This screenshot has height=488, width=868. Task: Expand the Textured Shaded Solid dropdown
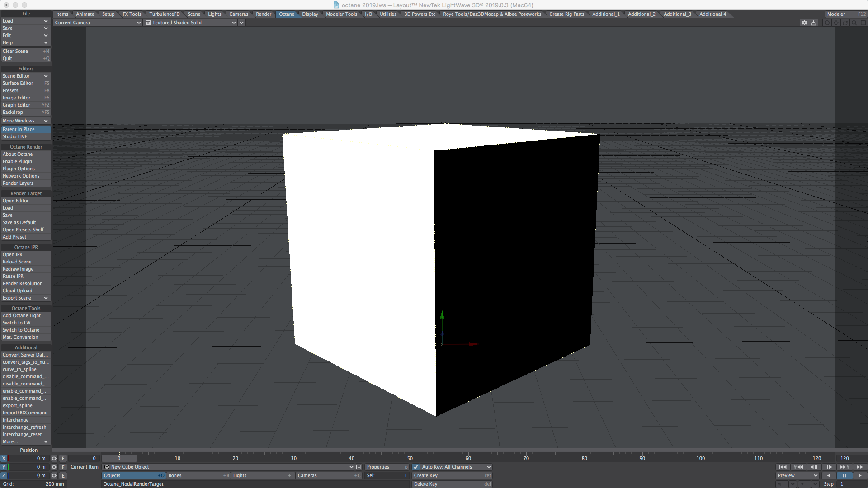point(234,23)
